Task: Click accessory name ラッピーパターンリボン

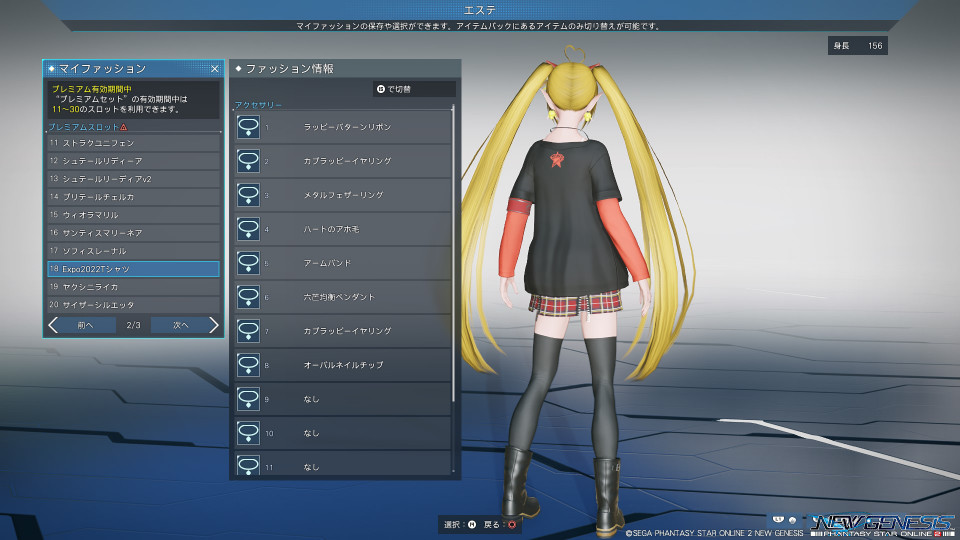Action: 347,127
